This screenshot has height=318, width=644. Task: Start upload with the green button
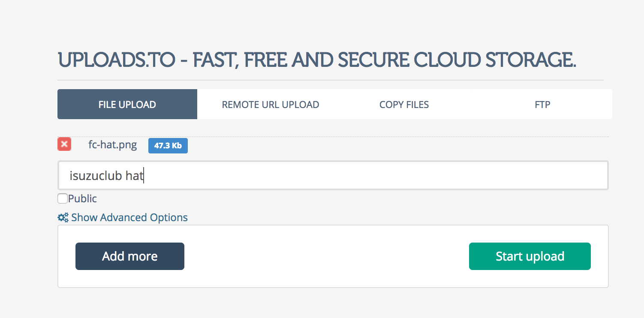click(x=530, y=256)
